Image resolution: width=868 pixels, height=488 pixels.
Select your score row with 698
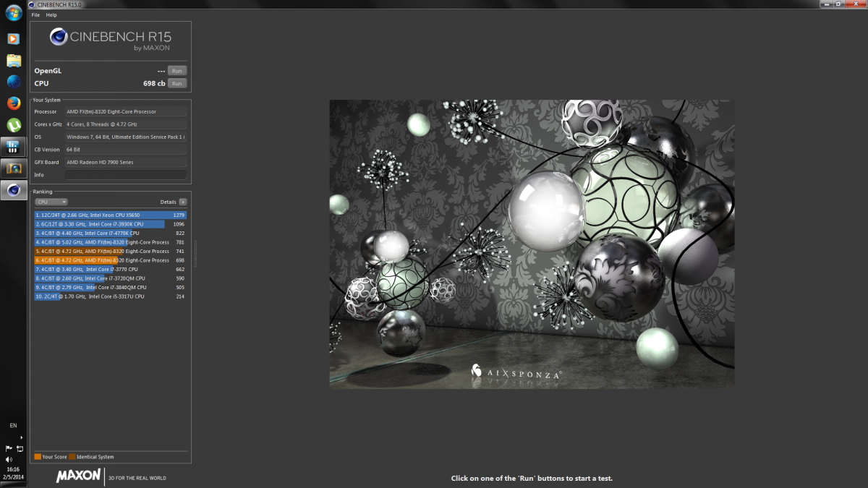click(x=111, y=260)
